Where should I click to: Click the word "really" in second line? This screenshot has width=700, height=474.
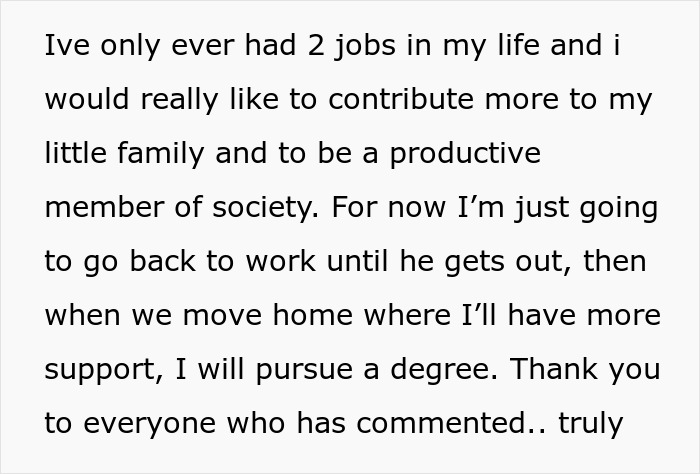(179, 101)
